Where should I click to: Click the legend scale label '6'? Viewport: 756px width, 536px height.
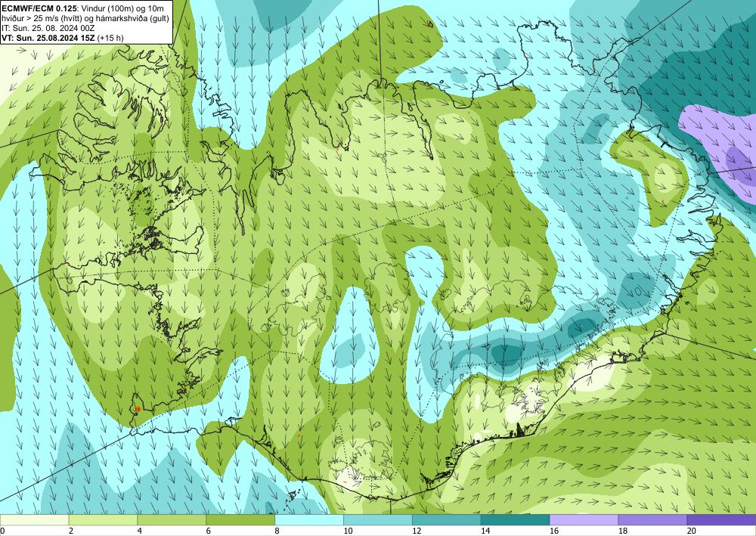[x=209, y=531]
